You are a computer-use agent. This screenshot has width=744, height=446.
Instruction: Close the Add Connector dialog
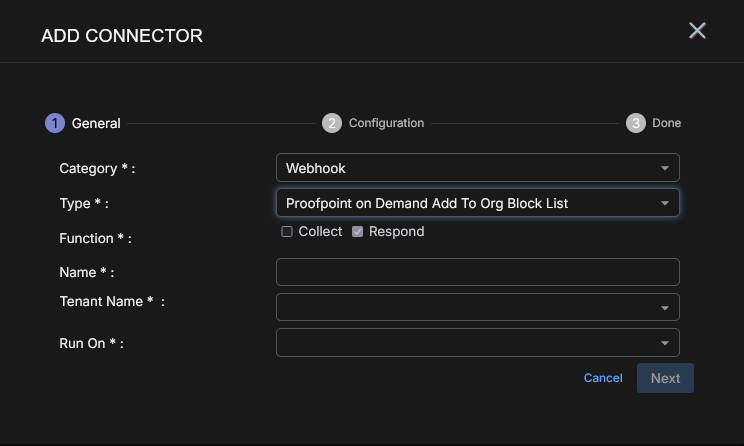(697, 31)
